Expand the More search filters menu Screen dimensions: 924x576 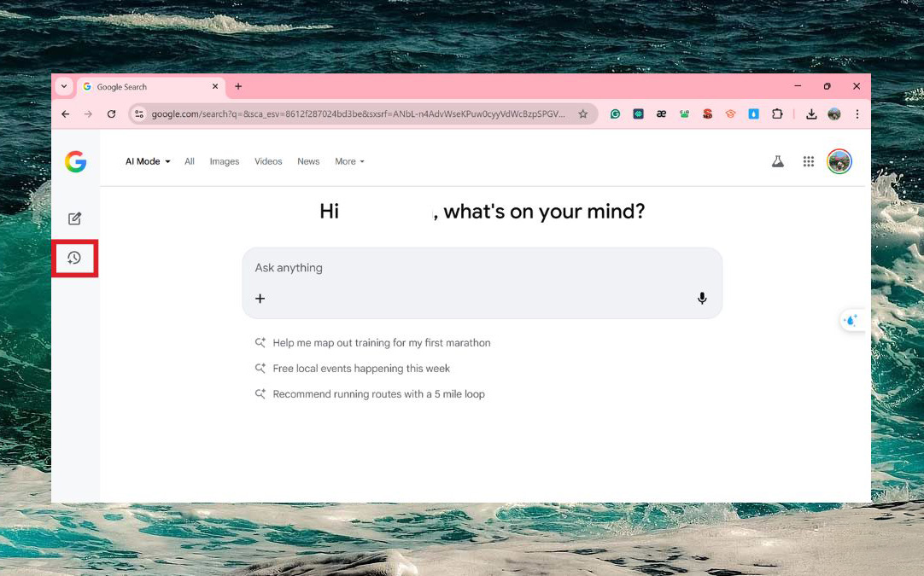coord(349,161)
